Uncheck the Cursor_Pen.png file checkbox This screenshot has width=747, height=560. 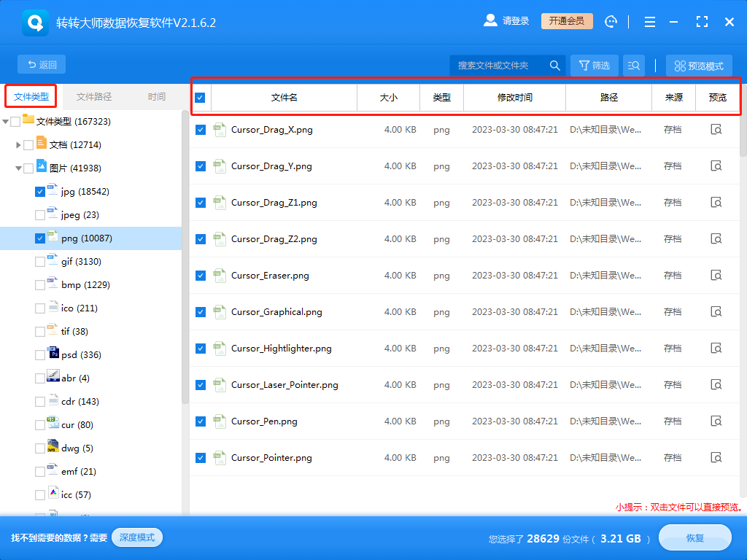[x=201, y=421]
